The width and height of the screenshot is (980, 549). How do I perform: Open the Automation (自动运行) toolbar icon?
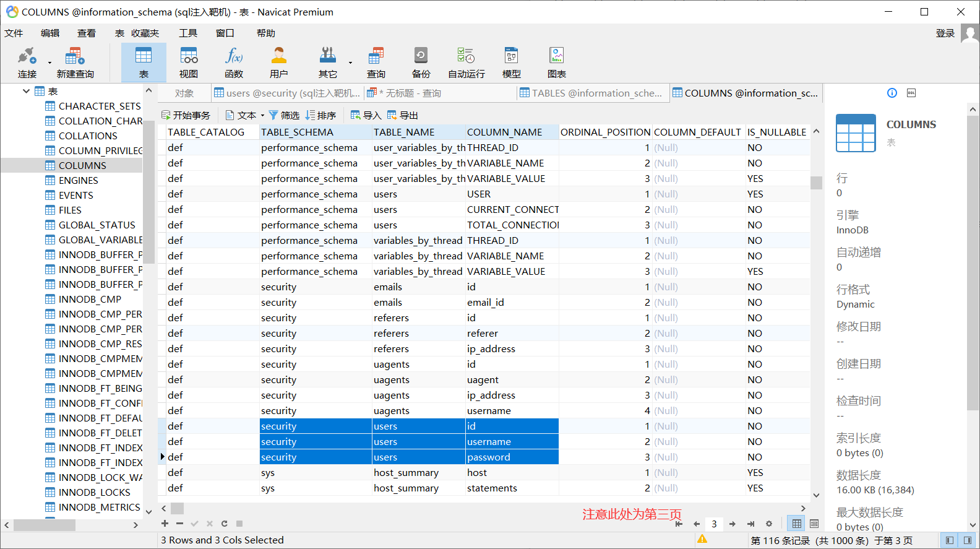(466, 62)
